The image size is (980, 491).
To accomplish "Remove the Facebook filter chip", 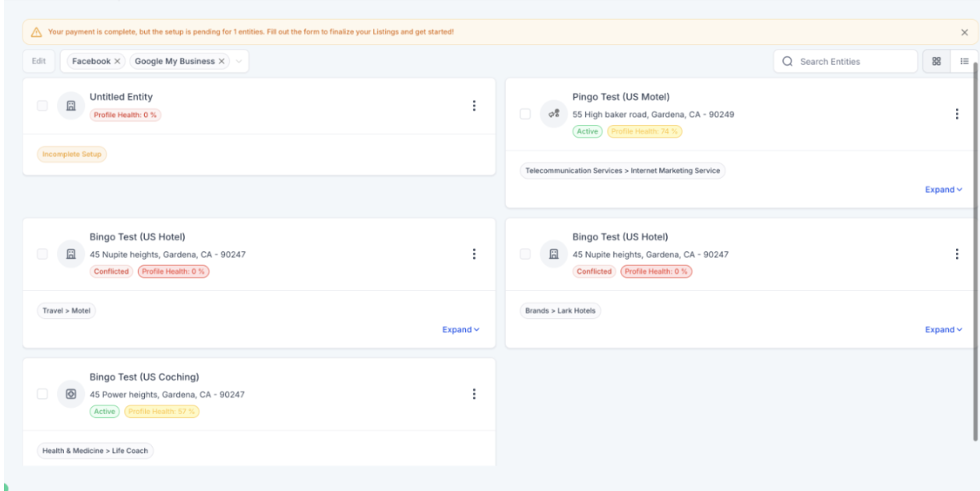I will [117, 62].
